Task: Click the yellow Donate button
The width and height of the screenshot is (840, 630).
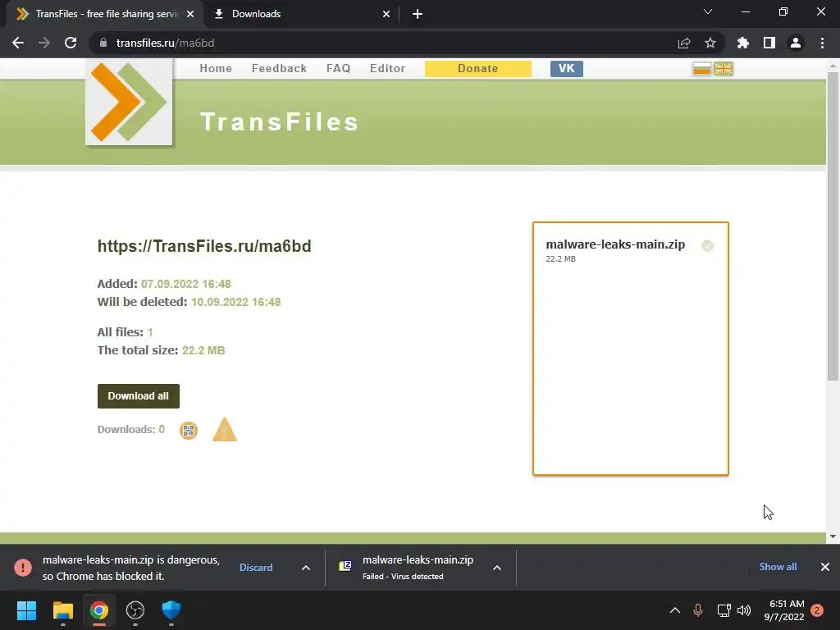Action: 478,69
